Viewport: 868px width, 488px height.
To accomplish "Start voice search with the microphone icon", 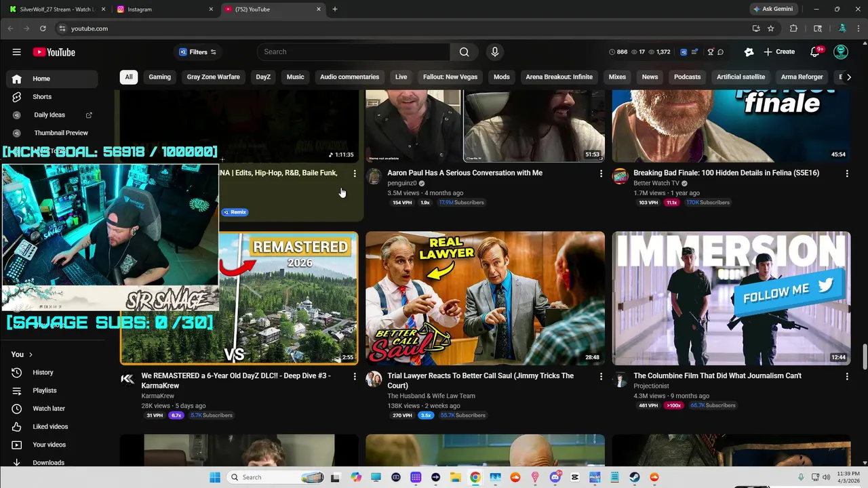I will (x=494, y=52).
